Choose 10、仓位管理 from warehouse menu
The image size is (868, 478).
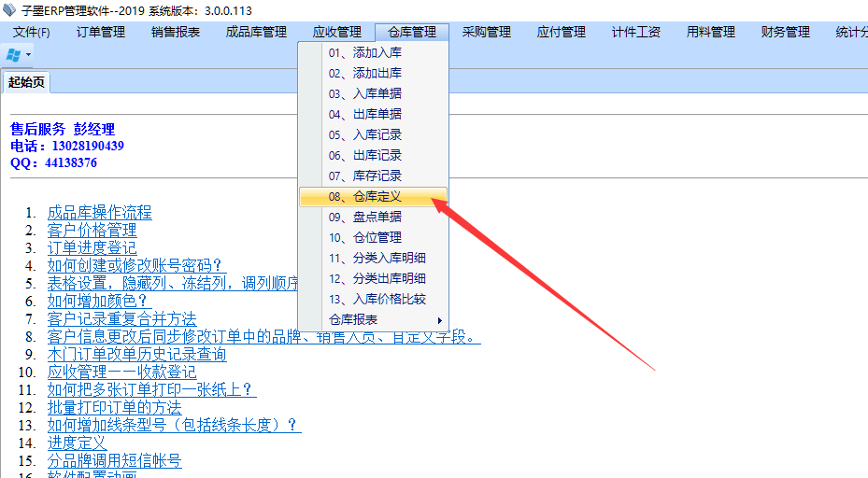pos(364,237)
